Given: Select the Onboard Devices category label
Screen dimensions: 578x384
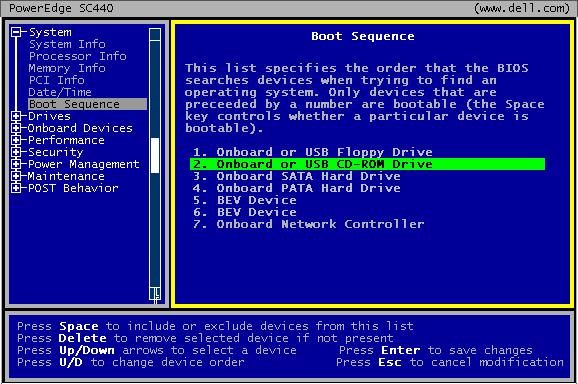Looking at the screenshot, I should pos(80,128).
